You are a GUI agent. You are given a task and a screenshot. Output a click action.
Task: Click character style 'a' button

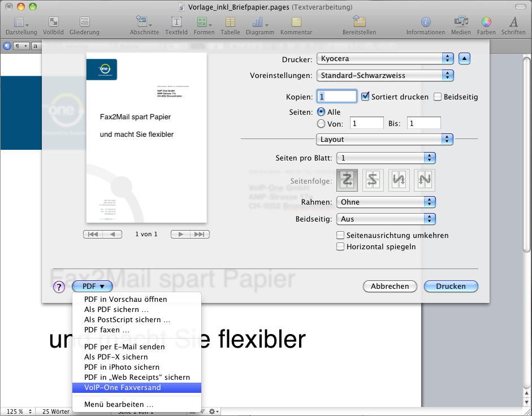(36, 46)
